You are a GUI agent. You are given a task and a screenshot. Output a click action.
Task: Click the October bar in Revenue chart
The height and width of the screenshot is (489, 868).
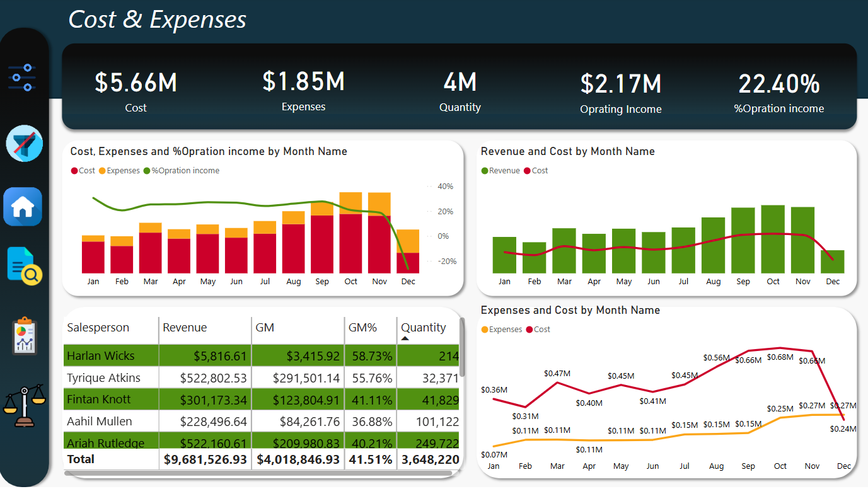click(773, 238)
